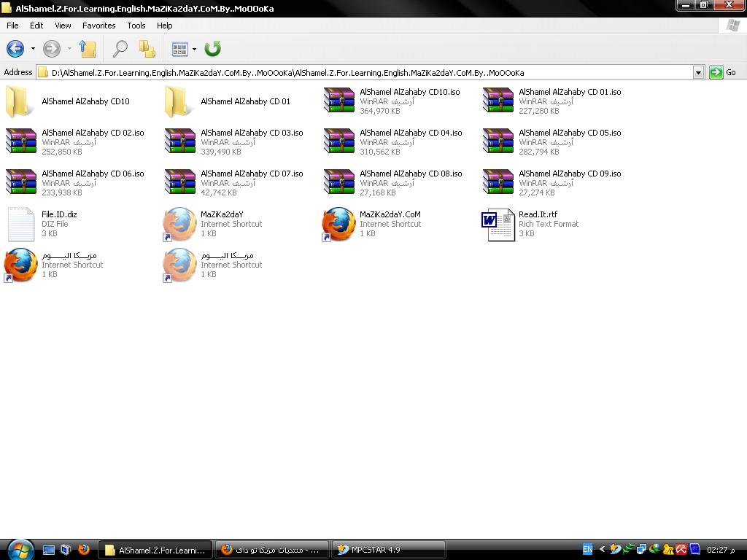Image resolution: width=747 pixels, height=560 pixels.
Task: Toggle the EN language indicator in tray
Action: pos(588,550)
